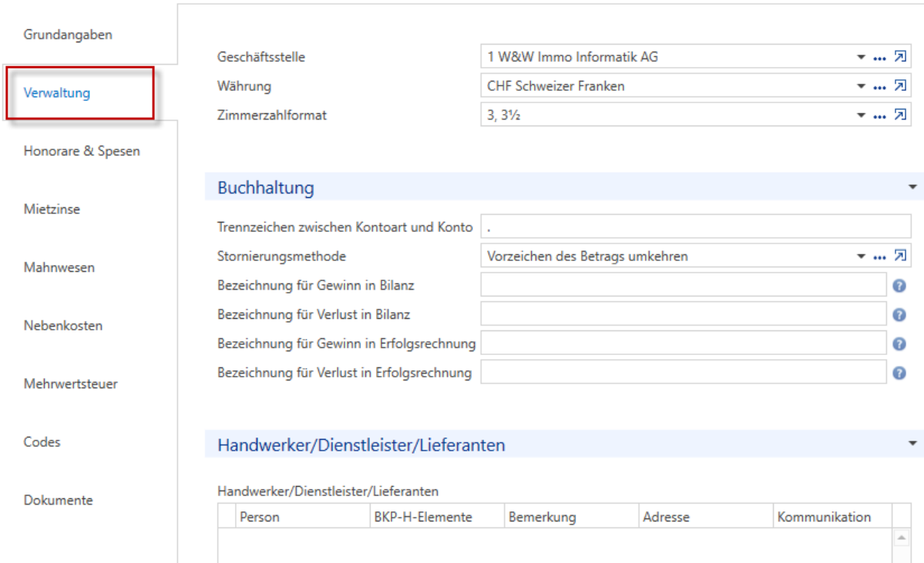Switch to the Nebenkosten tab
This screenshot has height=563, width=924.
63,326
